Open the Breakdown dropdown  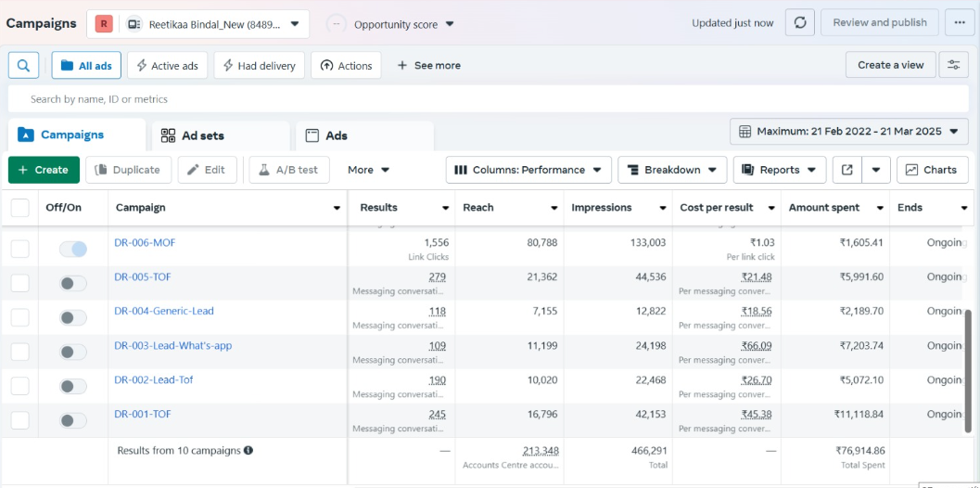pyautogui.click(x=672, y=170)
